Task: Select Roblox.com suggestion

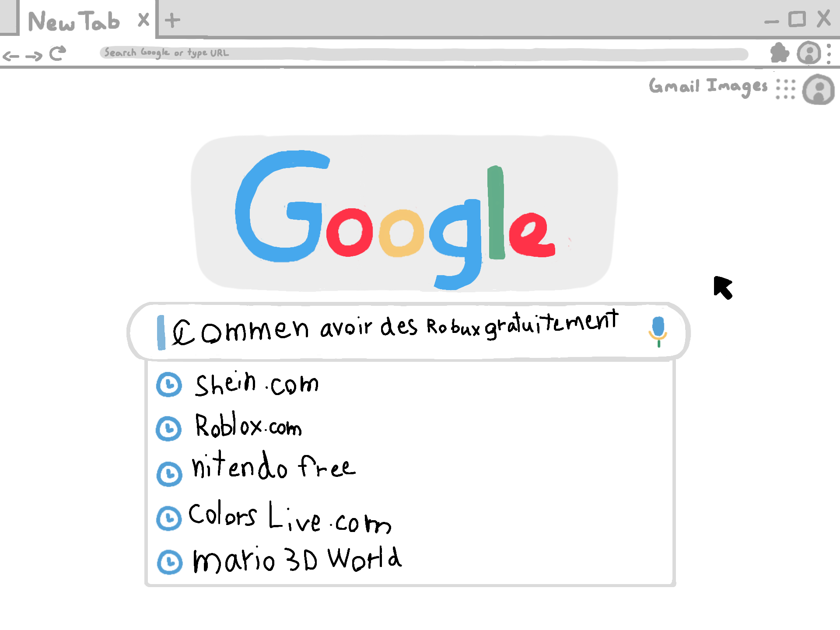Action: tap(409, 427)
